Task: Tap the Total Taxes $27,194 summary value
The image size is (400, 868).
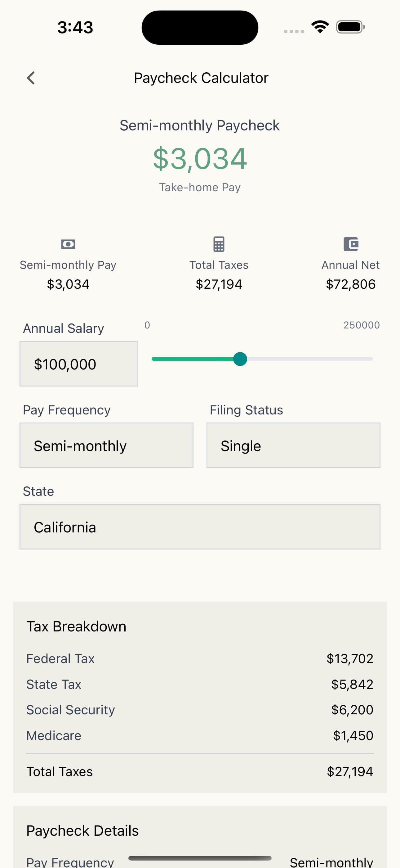Action: (219, 284)
